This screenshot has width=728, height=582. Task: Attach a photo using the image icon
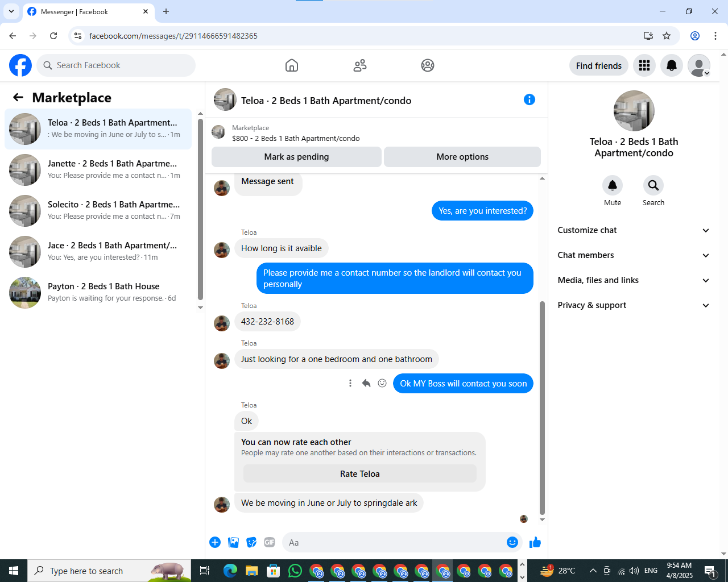tap(233, 542)
